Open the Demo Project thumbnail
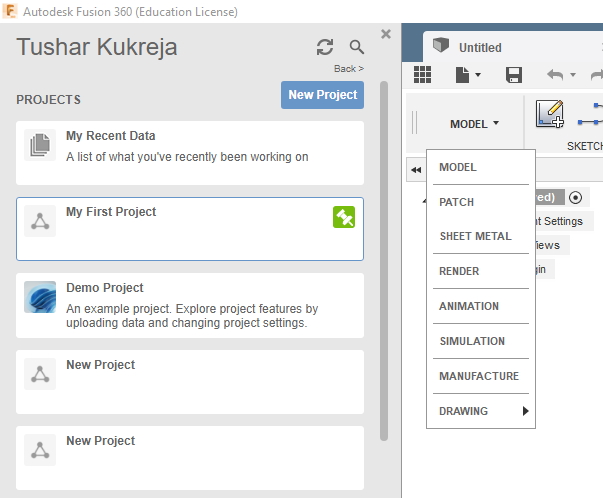Viewport: 603px width, 498px height. (x=40, y=297)
